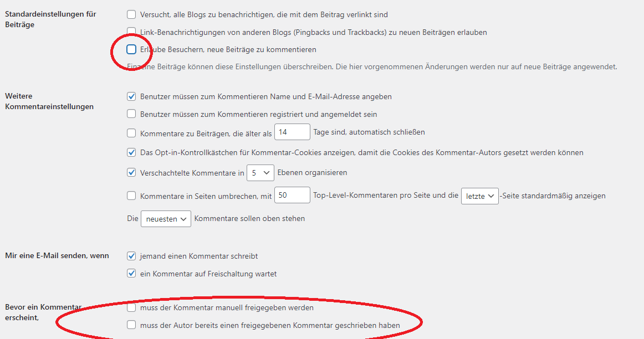
Task: Enable breaking comments into pages
Action: pyautogui.click(x=131, y=195)
